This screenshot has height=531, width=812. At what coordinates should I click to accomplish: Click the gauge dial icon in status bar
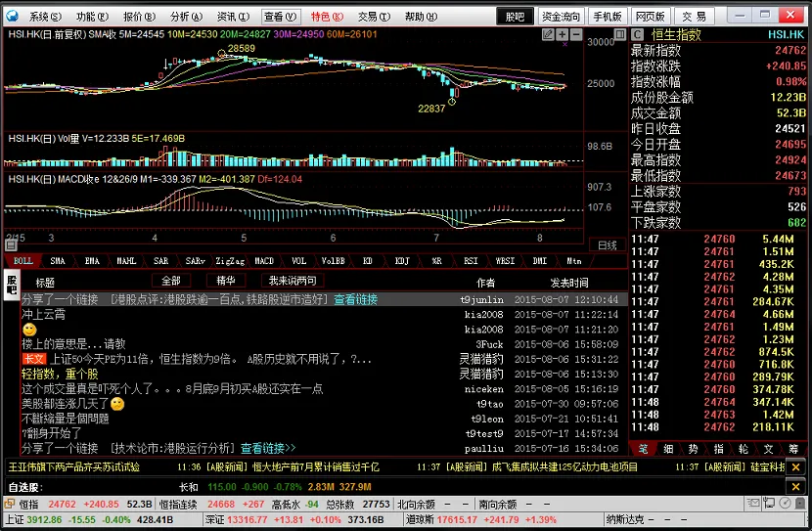click(785, 503)
